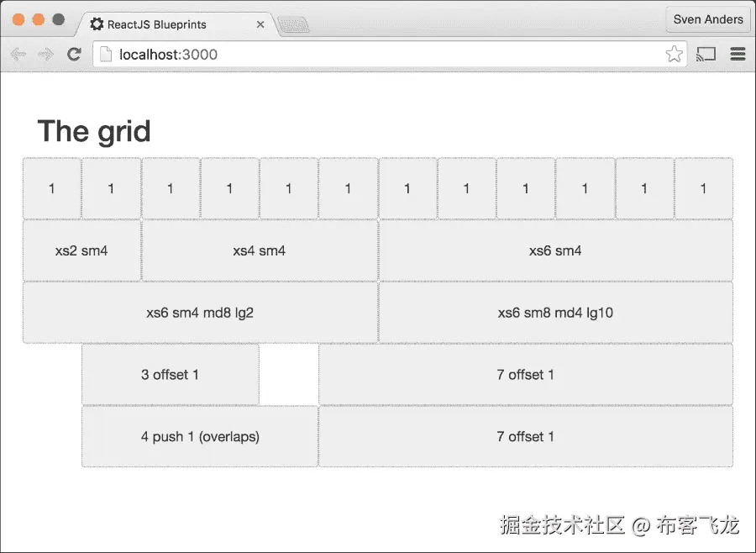Click the xs4 sm4 grid cell
This screenshot has width=756, height=553.
coord(259,250)
